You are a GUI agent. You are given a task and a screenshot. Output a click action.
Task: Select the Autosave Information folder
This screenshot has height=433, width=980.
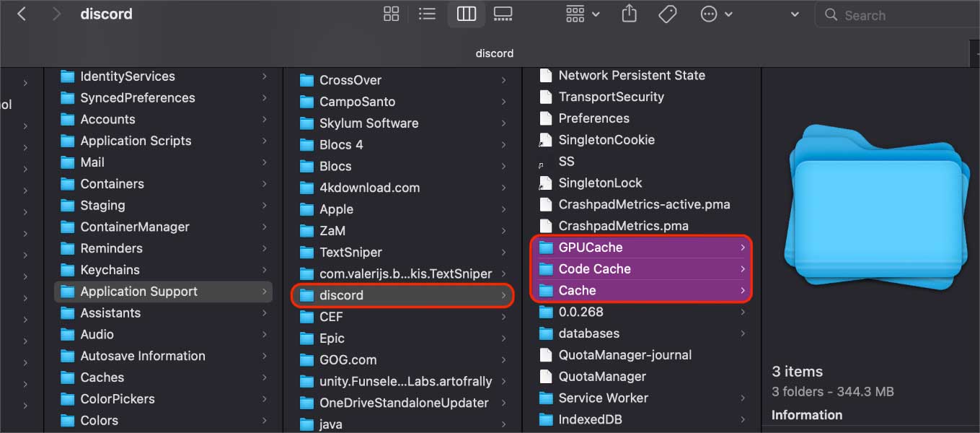(x=163, y=356)
